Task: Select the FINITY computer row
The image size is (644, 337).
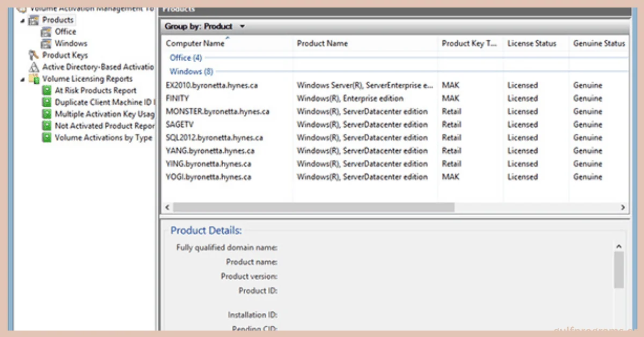Action: point(395,98)
